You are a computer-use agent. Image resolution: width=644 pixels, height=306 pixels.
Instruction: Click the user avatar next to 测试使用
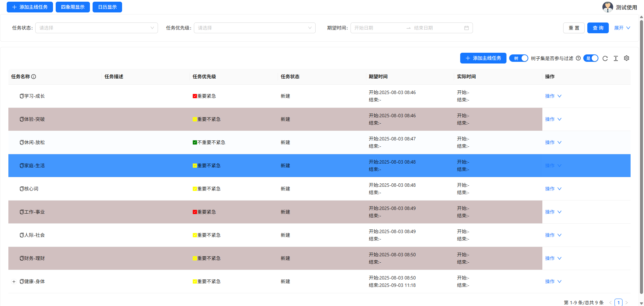pyautogui.click(x=608, y=7)
